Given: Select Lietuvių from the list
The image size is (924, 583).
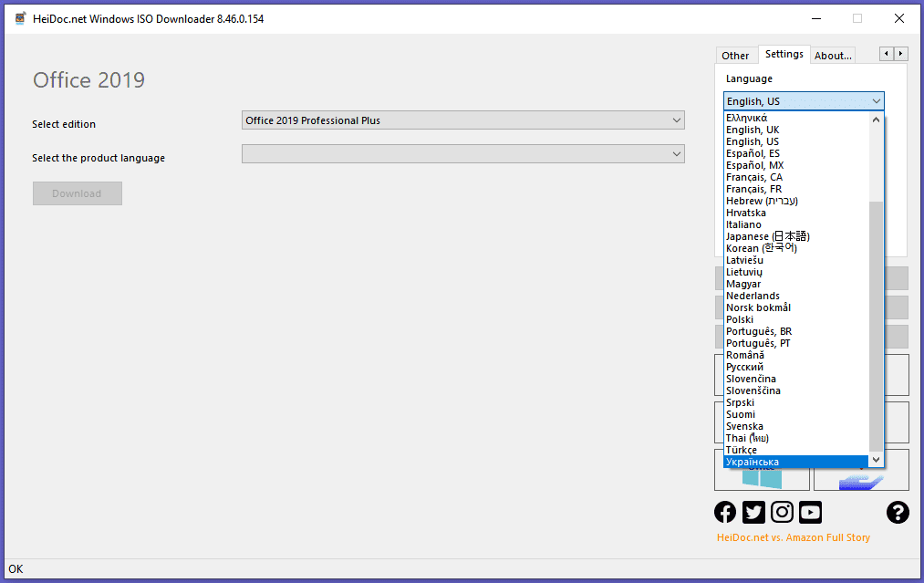Looking at the screenshot, I should (796, 272).
